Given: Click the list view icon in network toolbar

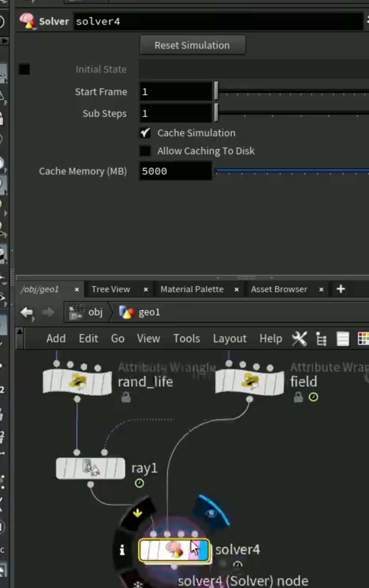Looking at the screenshot, I should [343, 339].
